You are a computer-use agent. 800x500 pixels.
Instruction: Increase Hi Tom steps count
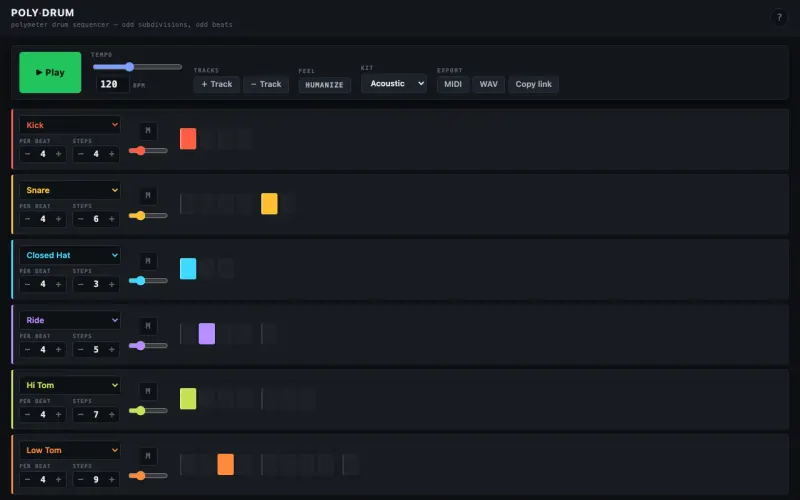(111, 414)
